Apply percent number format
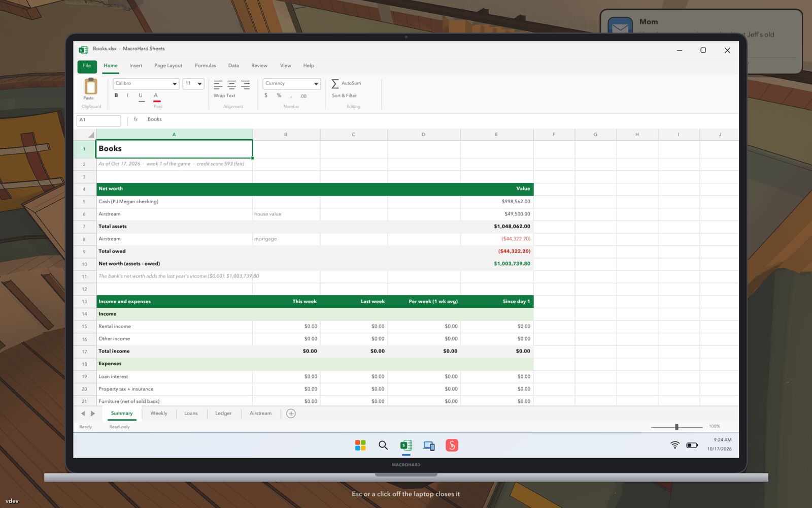The width and height of the screenshot is (812, 508). coord(279,96)
